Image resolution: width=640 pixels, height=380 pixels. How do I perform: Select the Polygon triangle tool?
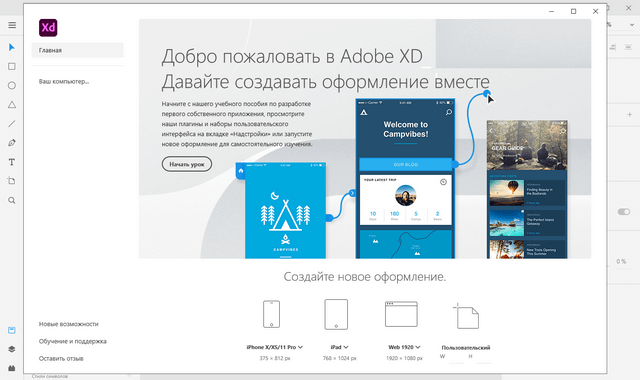pos(12,104)
